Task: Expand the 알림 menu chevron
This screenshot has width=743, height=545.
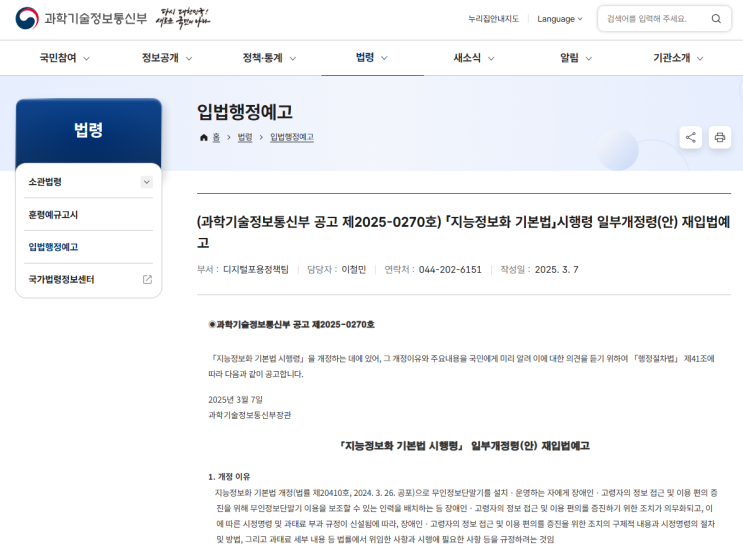Action: [x=589, y=58]
